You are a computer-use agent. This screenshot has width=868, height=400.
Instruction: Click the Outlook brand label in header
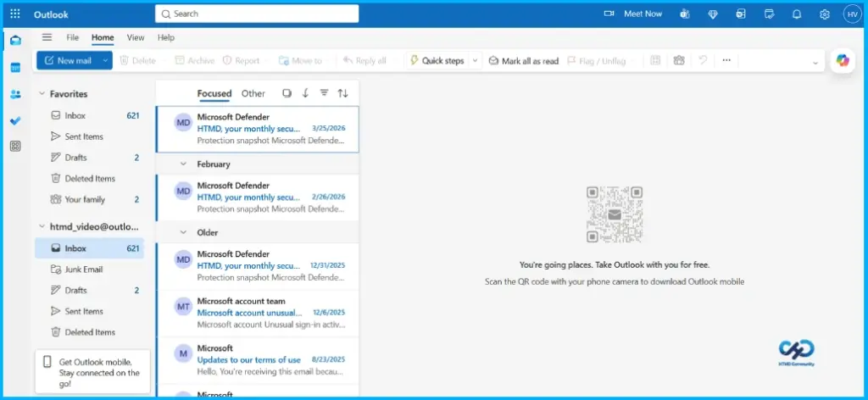(x=51, y=14)
